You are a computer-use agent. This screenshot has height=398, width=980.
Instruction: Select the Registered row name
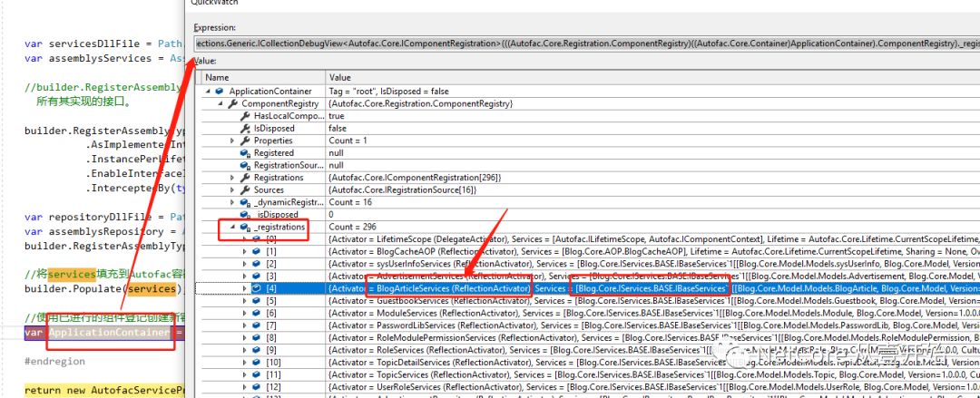tap(274, 153)
